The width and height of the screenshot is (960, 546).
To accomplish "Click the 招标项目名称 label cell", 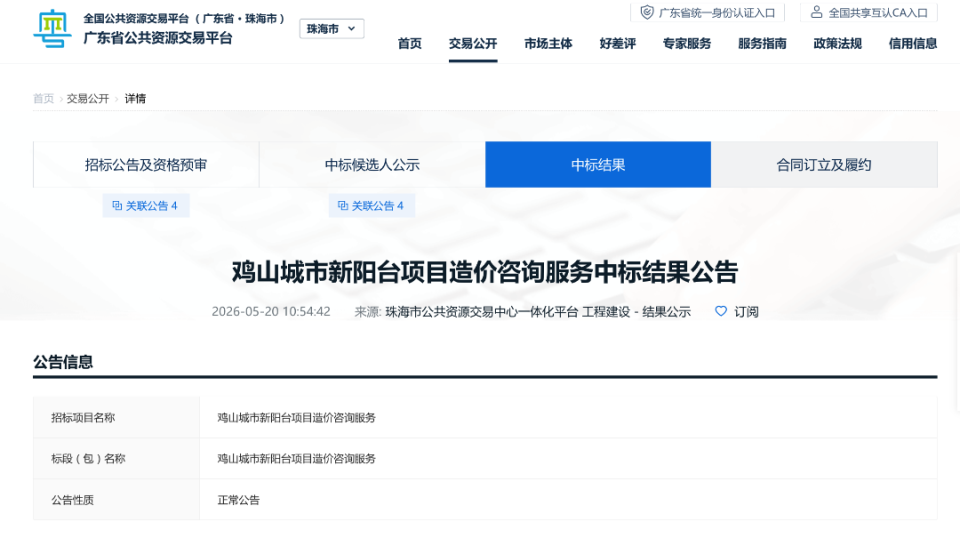I will coord(116,417).
